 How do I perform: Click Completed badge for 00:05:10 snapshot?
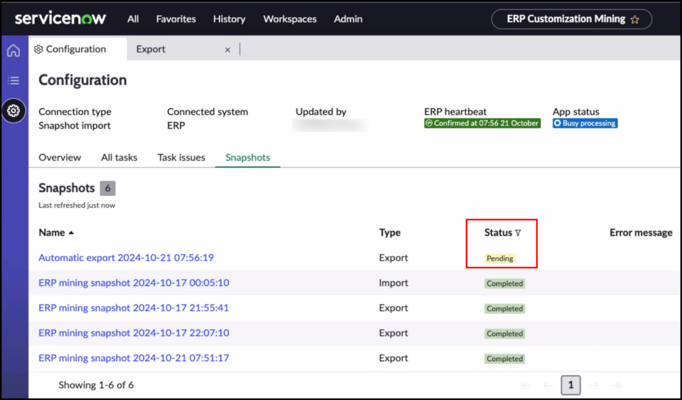[x=505, y=283]
